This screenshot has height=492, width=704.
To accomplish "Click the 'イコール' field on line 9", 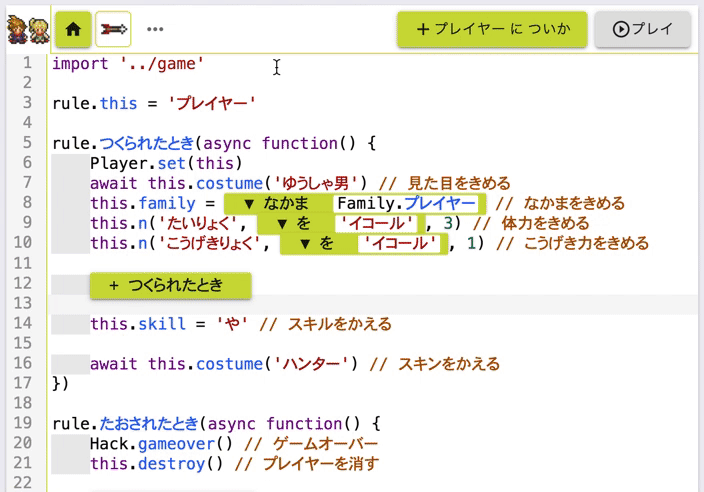I will [376, 224].
